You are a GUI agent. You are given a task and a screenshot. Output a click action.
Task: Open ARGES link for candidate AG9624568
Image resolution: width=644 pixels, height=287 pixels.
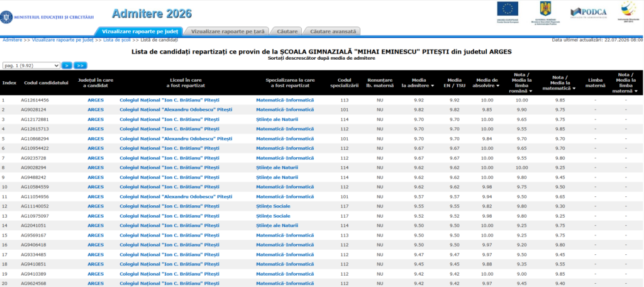[96, 283]
